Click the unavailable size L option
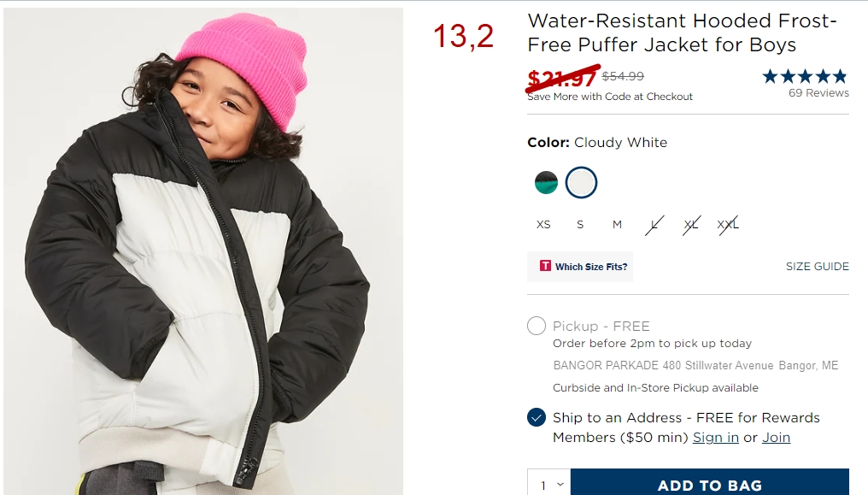868x495 pixels. tap(654, 225)
